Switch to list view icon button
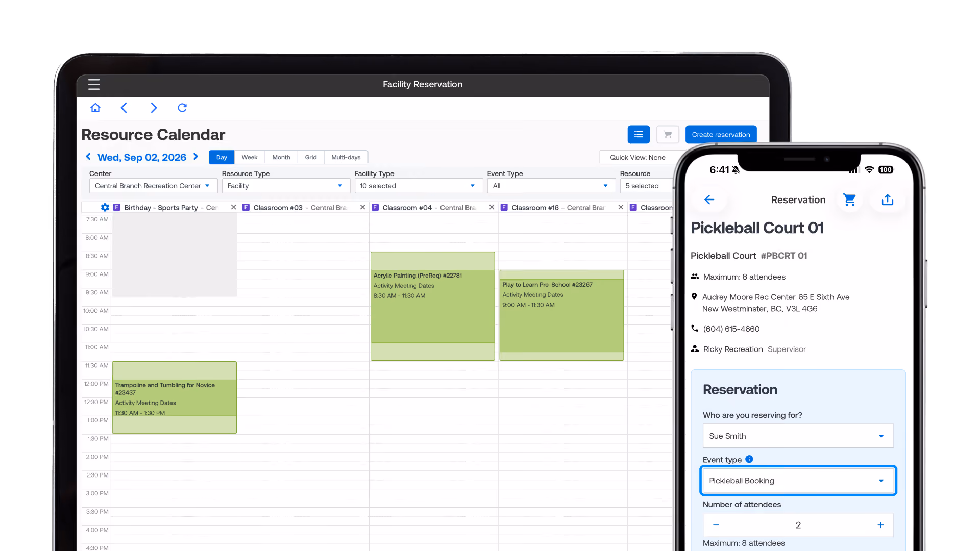This screenshot has height=551, width=980. coord(639,135)
